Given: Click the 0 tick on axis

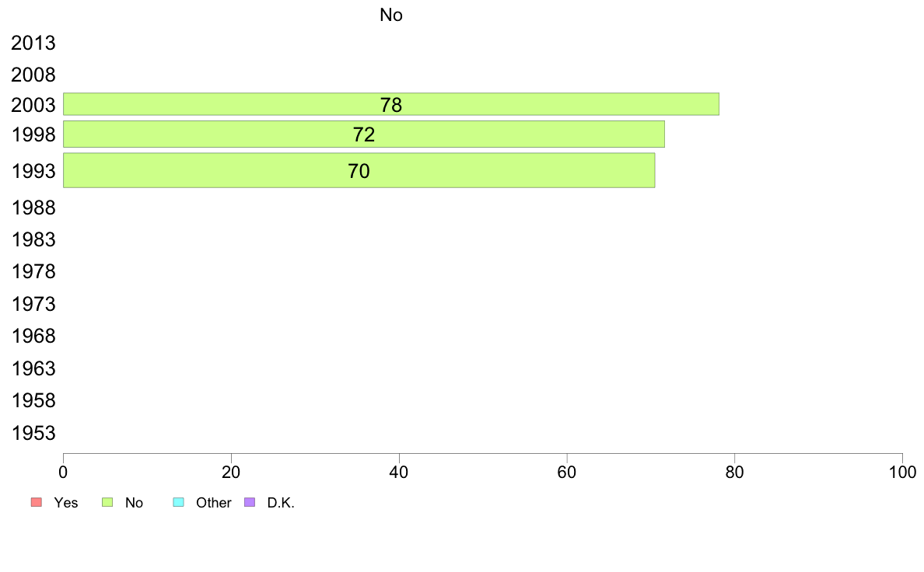Looking at the screenshot, I should (x=63, y=472).
